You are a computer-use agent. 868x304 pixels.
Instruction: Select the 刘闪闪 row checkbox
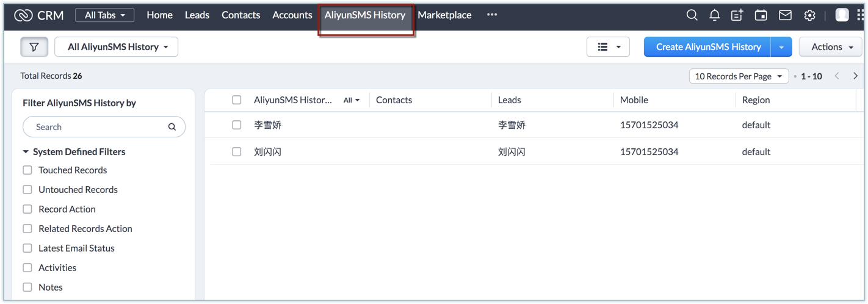coord(237,152)
